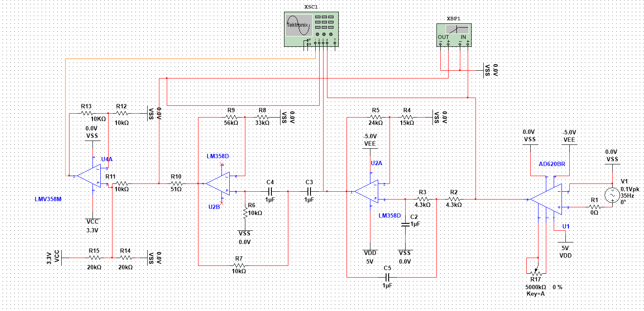Select the R4 resistor symbol
This screenshot has height=311, width=644.
tap(407, 117)
